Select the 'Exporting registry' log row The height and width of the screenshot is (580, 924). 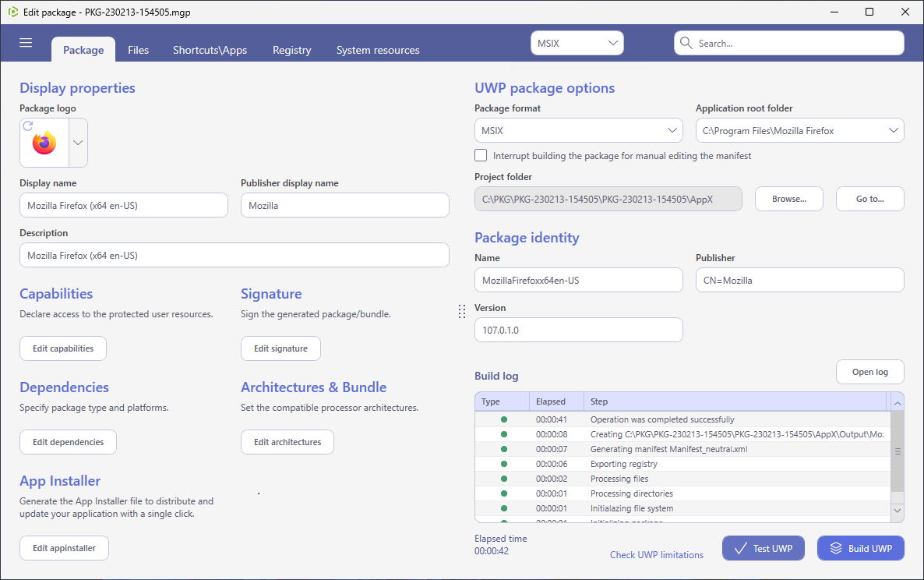683,464
